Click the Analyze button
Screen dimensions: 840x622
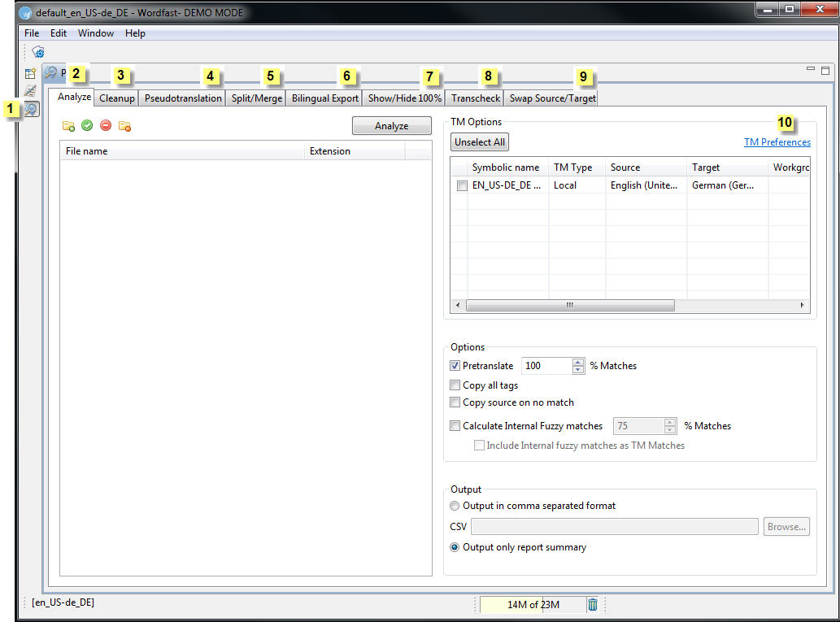coord(392,126)
